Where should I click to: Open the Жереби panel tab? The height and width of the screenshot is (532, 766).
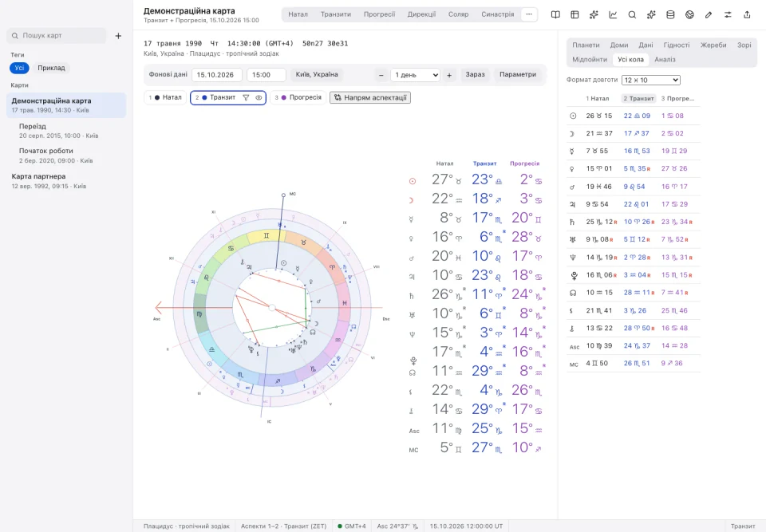coord(713,45)
